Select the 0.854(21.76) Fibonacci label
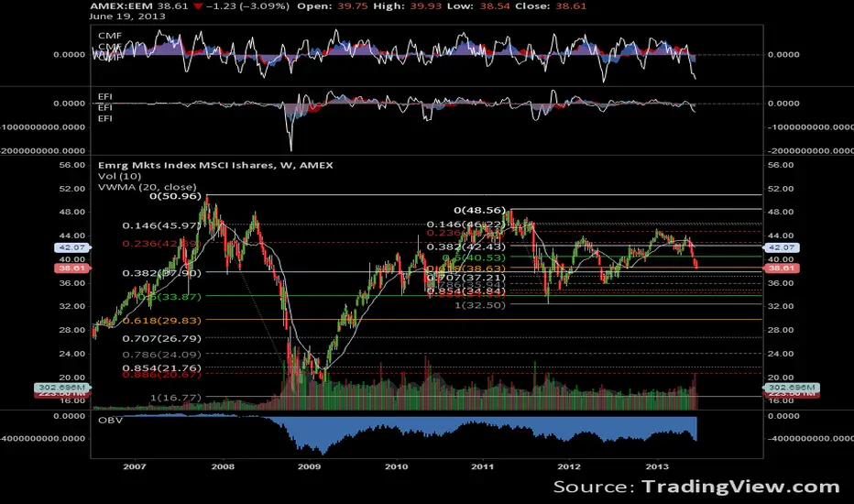The height and width of the screenshot is (504, 854). click(162, 367)
